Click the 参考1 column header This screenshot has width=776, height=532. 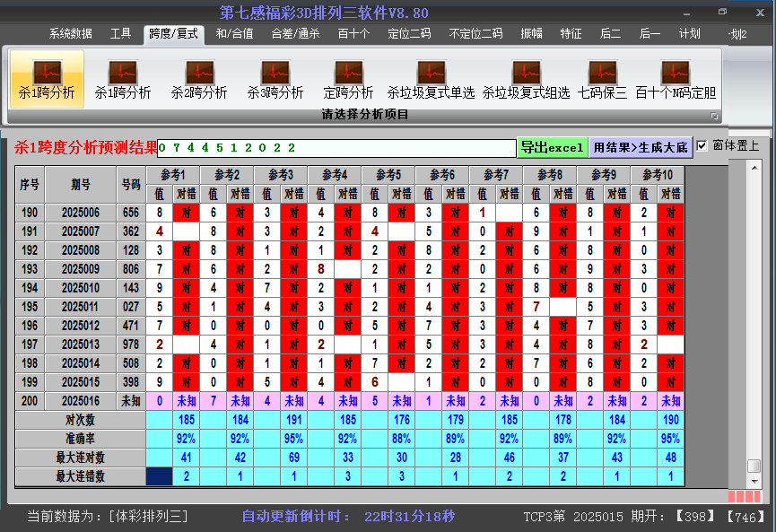pyautogui.click(x=173, y=175)
